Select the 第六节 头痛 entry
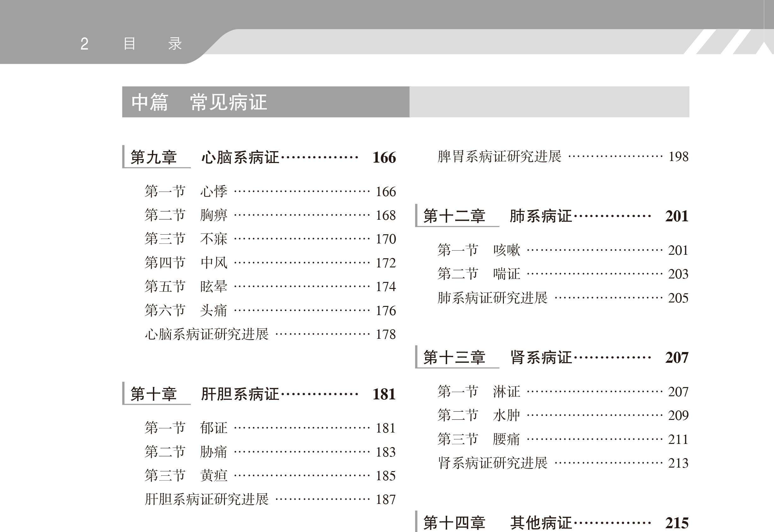 (214, 311)
